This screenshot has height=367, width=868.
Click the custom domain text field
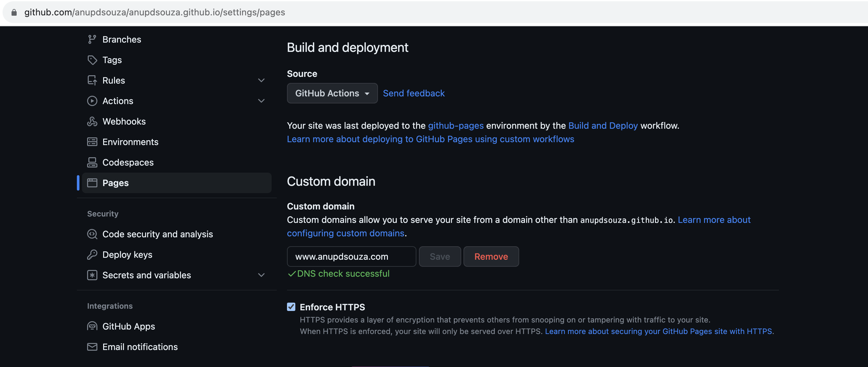[351, 257]
